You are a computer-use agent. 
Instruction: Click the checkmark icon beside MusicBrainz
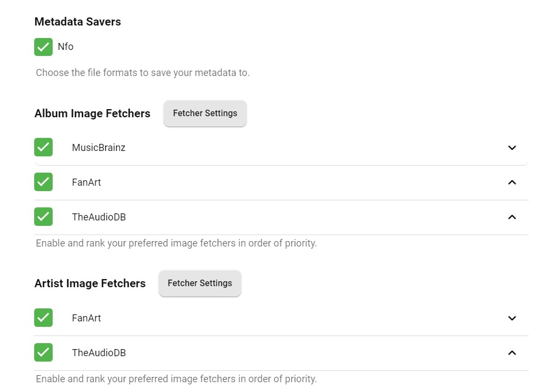click(43, 147)
